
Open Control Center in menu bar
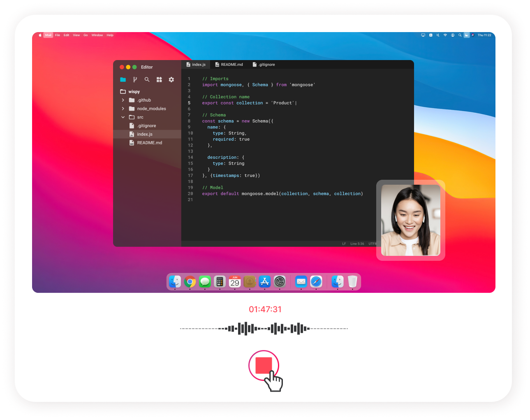(x=467, y=35)
